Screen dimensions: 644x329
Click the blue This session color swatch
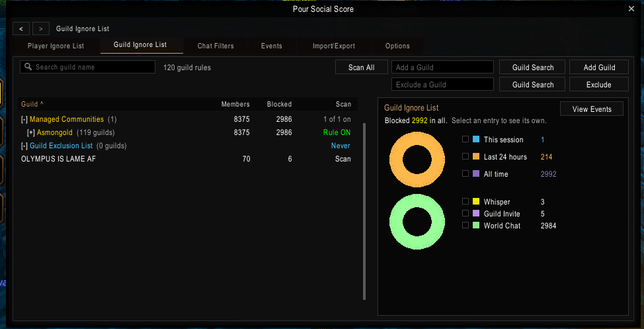[x=476, y=140]
